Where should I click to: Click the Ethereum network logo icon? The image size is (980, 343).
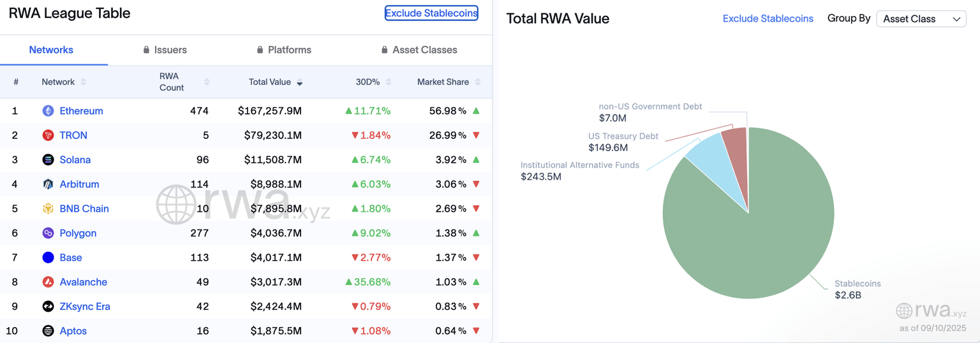coord(48,111)
